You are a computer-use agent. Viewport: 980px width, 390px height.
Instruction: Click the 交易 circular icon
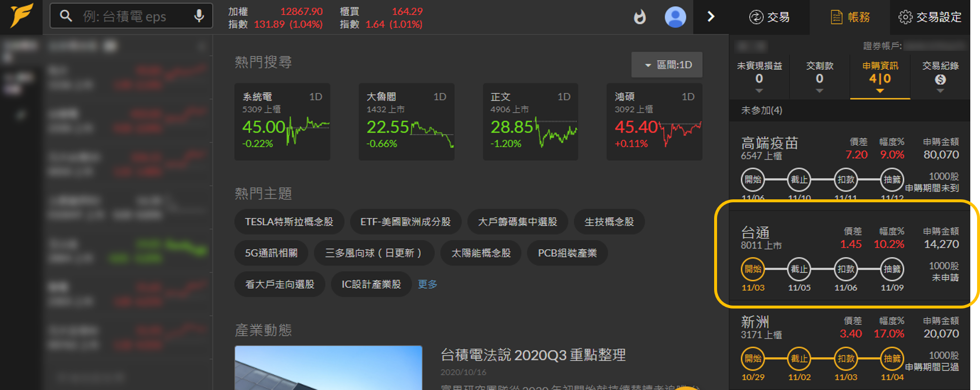756,17
